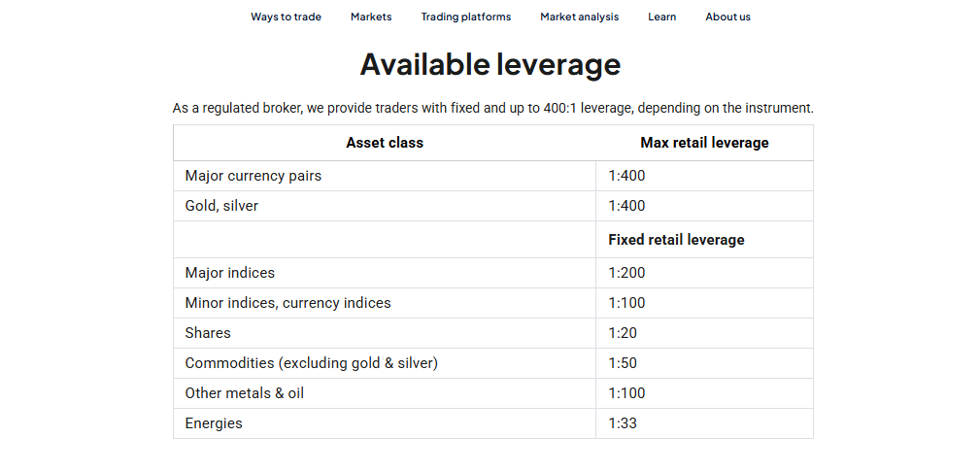Click the Shares row label
The width and height of the screenshot is (980, 471).
208,333
